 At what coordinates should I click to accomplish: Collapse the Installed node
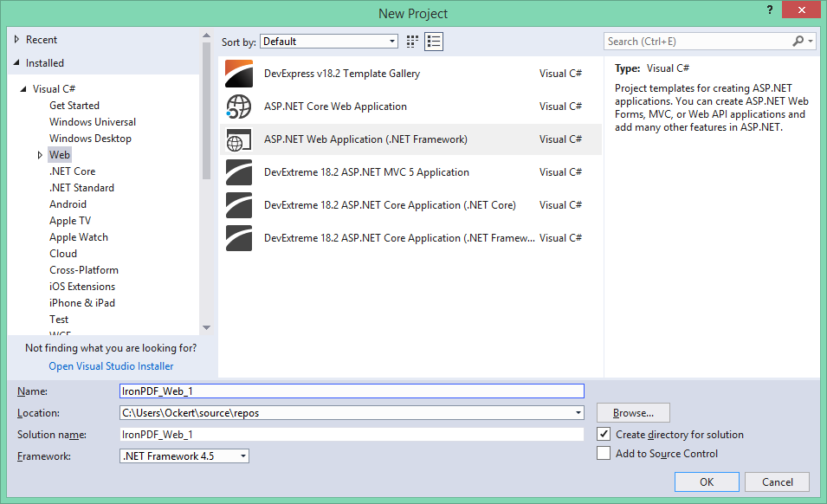(x=16, y=62)
